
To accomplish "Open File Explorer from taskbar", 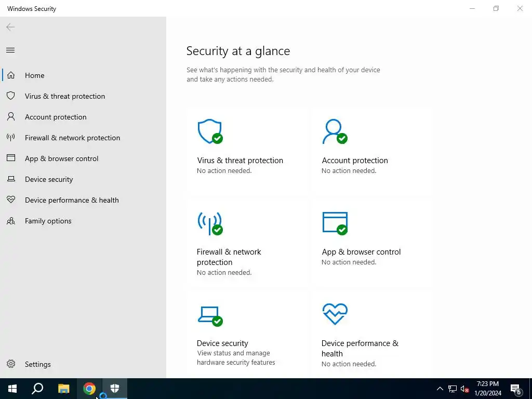I will (63, 389).
